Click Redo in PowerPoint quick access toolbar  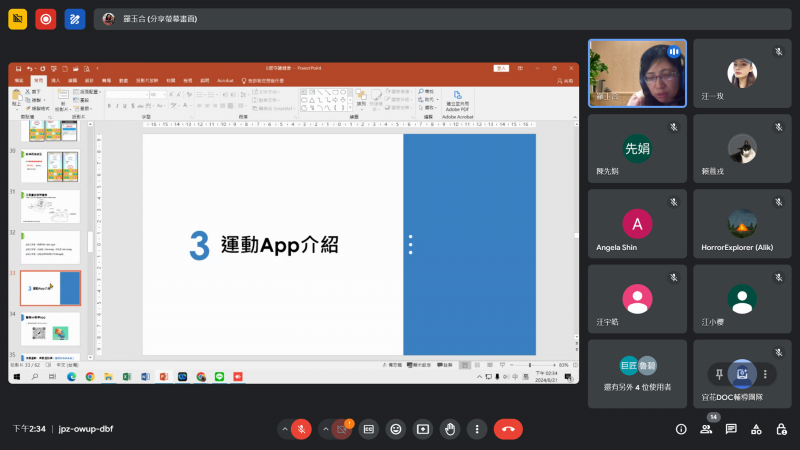[x=42, y=68]
